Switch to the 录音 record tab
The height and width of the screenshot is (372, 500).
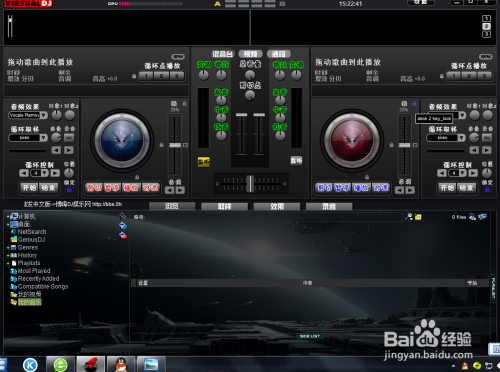[x=329, y=207]
